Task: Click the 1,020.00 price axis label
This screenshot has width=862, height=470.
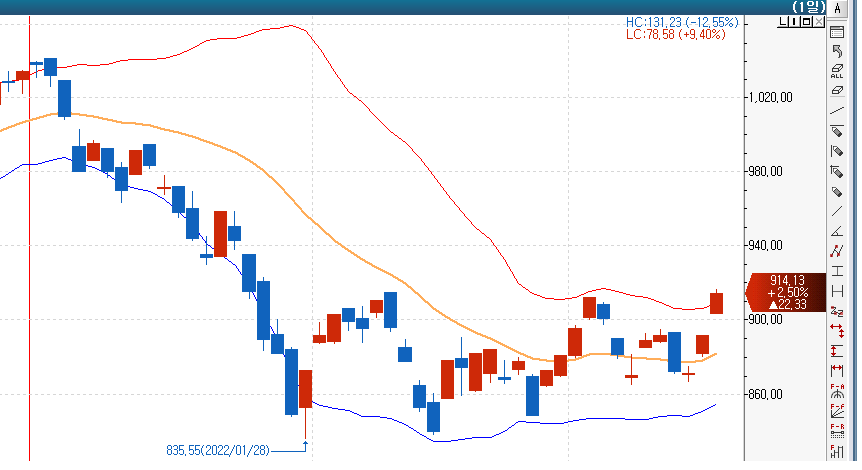Action: tap(771, 98)
